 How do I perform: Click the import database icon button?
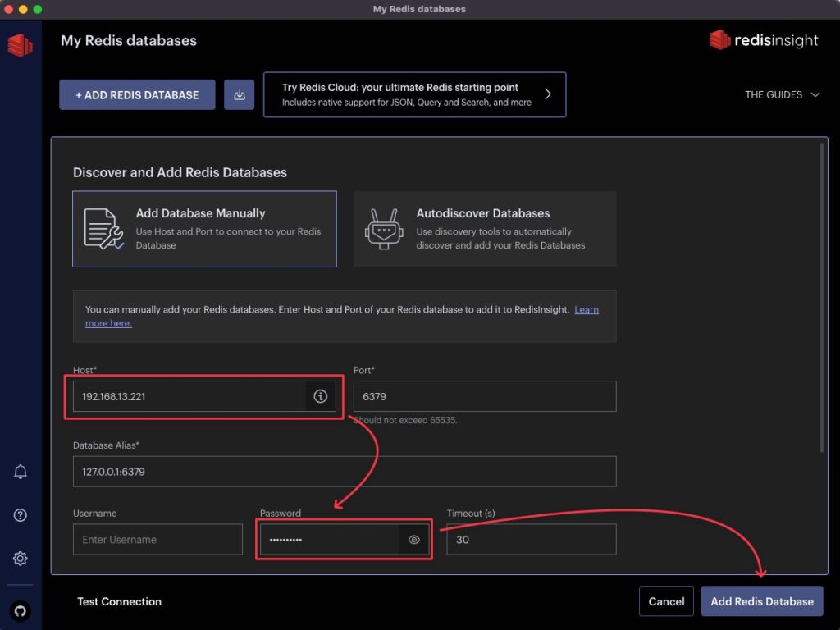tap(239, 95)
